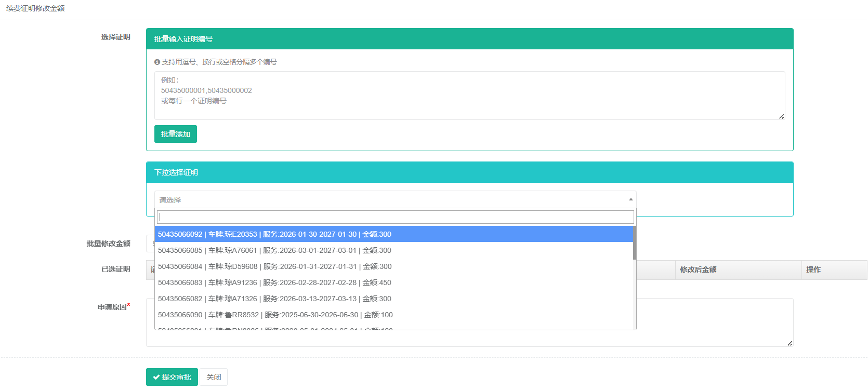The height and width of the screenshot is (391, 868).
Task: Click the 下拉选择证明 panel header
Action: [469, 172]
